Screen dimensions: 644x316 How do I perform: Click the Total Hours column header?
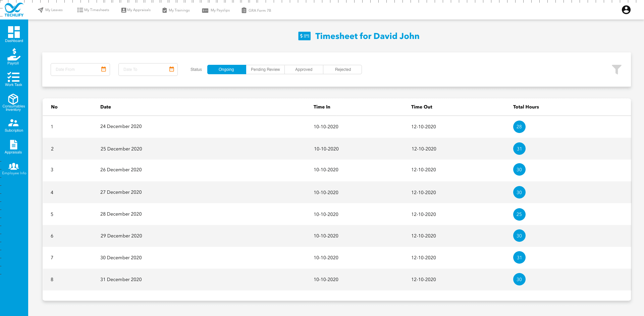pos(526,107)
